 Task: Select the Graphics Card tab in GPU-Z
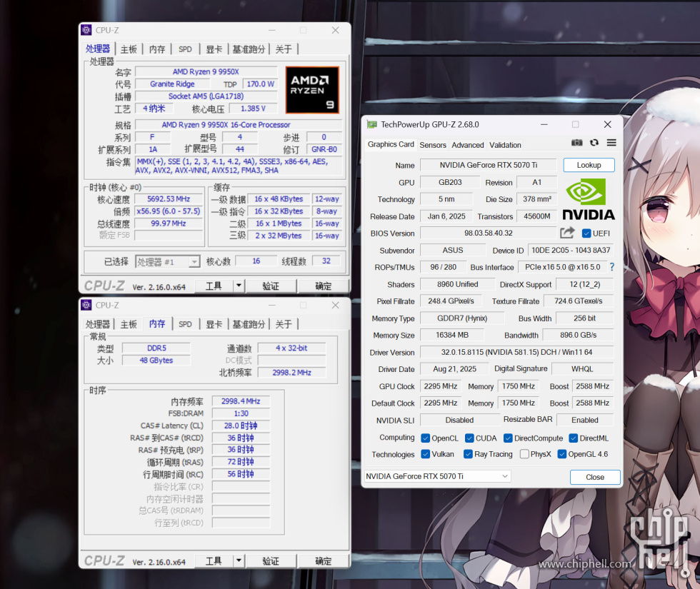(391, 144)
